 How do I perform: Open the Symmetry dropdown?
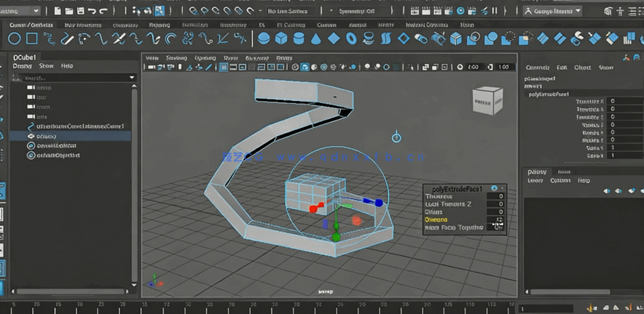pos(357,11)
